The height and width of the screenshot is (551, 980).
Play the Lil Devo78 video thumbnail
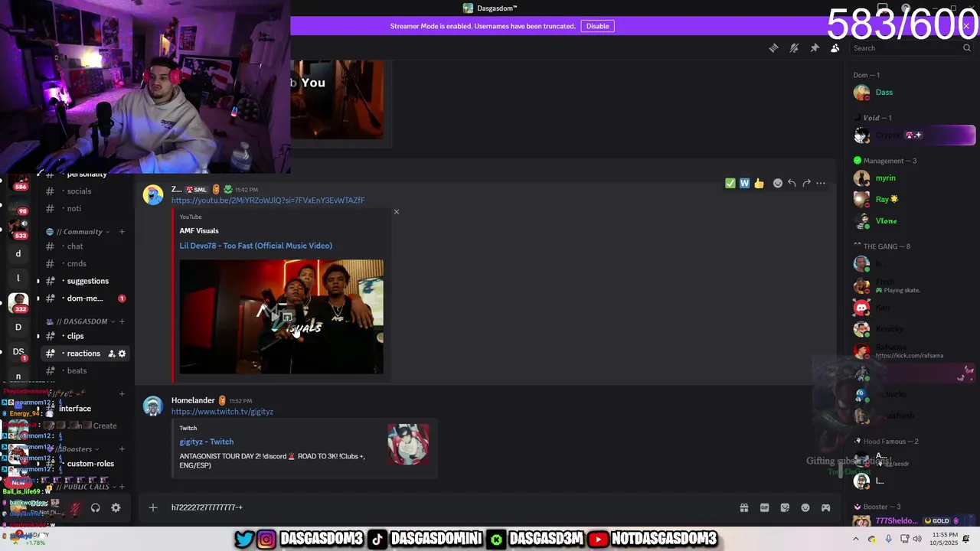[x=282, y=317]
